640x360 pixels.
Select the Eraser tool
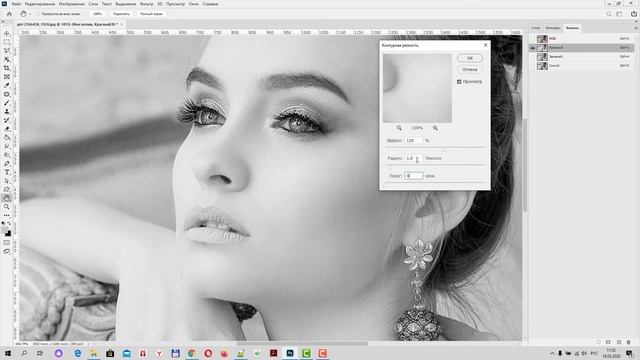[x=7, y=129]
